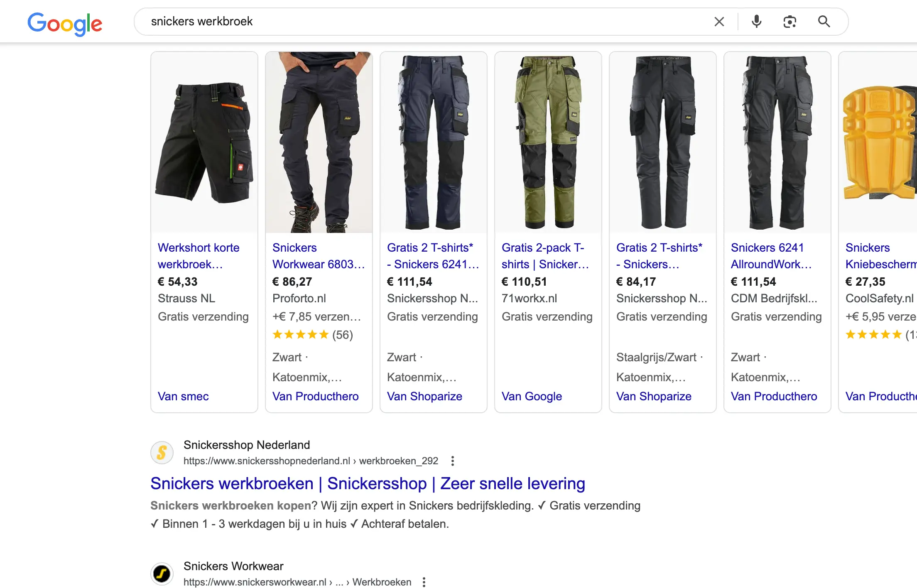Click seller name 71workx.nl
This screenshot has height=588, width=917.
530,298
